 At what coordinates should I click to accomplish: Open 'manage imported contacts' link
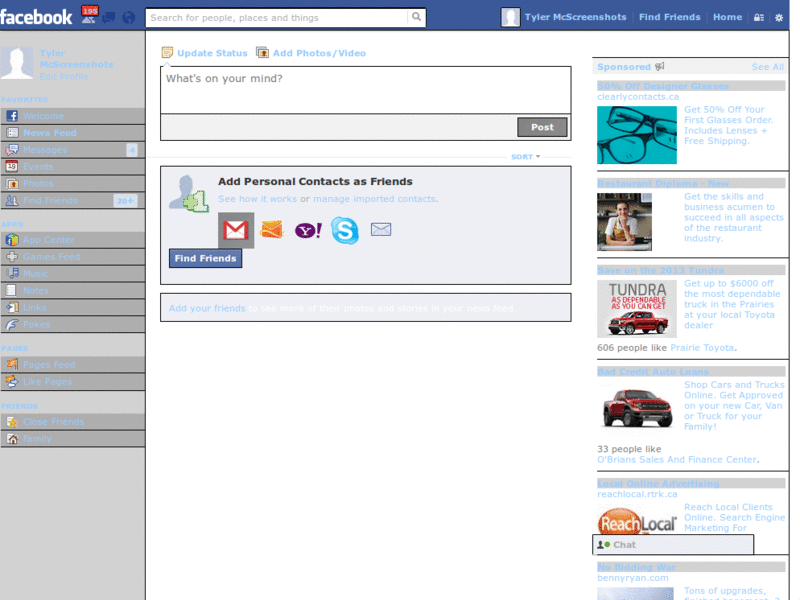(x=374, y=198)
